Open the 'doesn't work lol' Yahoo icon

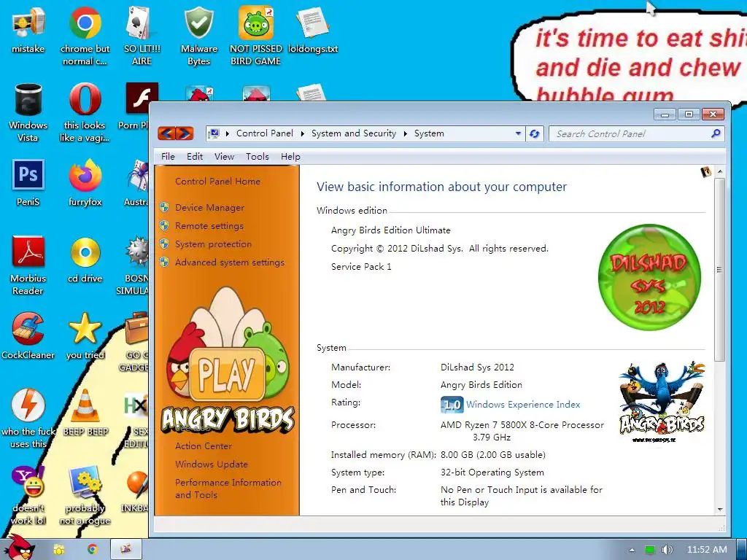(28, 495)
